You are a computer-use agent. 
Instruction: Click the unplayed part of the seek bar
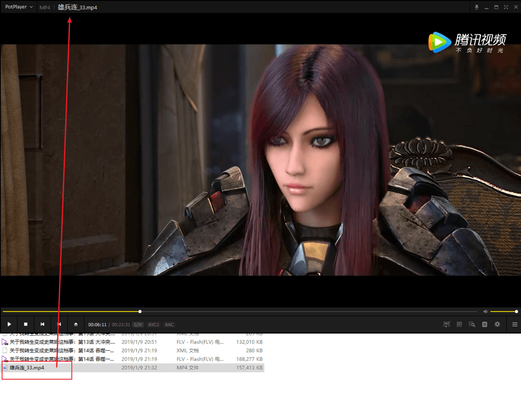(x=309, y=312)
